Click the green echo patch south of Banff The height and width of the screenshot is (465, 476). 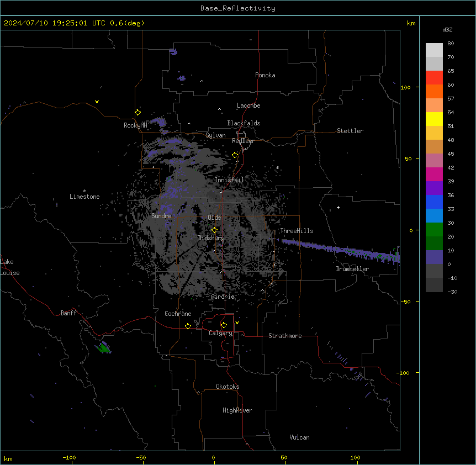pos(103,347)
